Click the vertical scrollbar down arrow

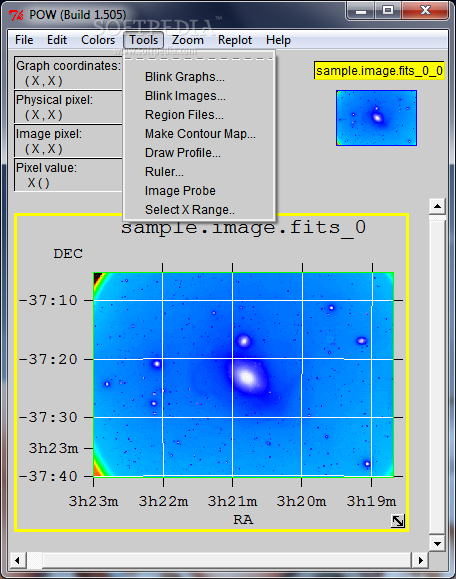point(437,543)
